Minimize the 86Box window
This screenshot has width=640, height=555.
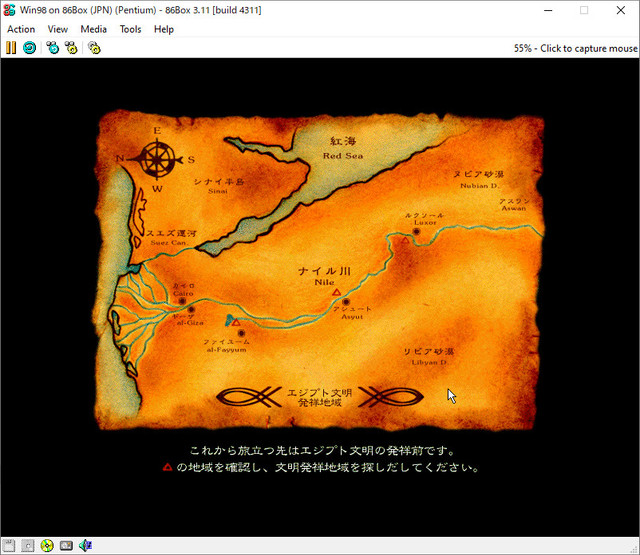pyautogui.click(x=548, y=10)
